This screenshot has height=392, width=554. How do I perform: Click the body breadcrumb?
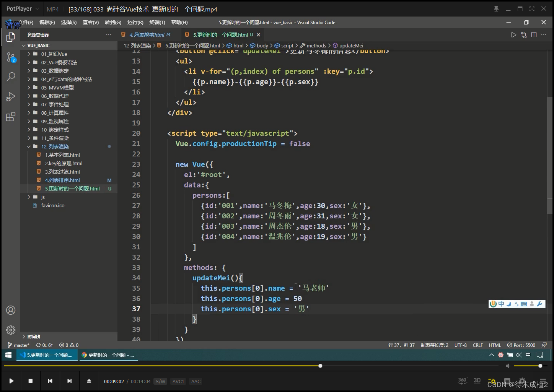coord(262,46)
